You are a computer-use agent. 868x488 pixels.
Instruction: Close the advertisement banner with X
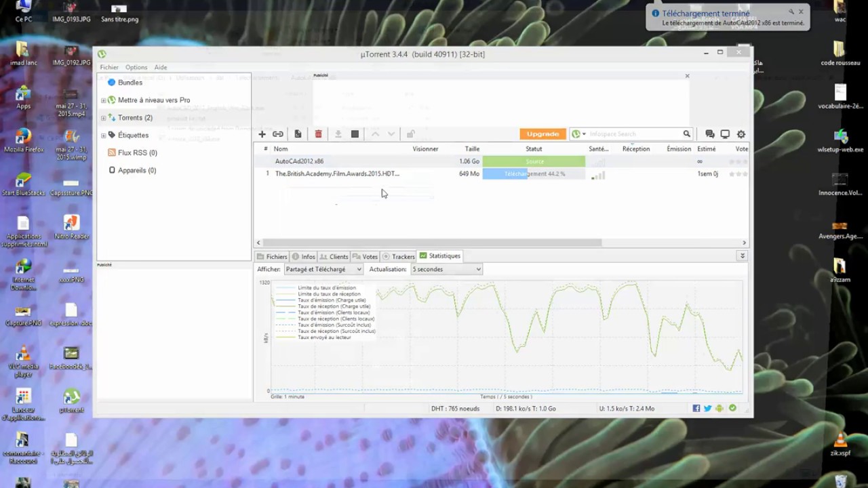tap(687, 76)
